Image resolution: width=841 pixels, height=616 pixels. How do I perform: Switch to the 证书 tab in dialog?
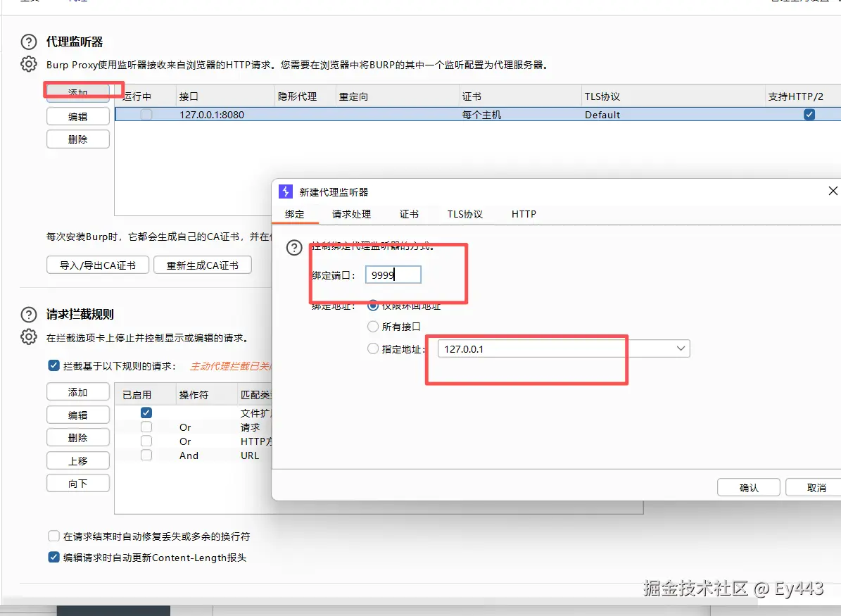(409, 214)
